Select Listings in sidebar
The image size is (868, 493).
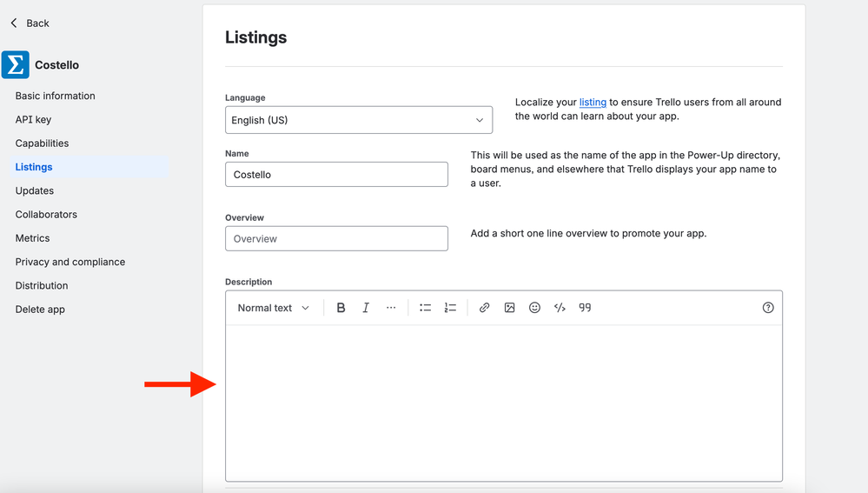89,167
